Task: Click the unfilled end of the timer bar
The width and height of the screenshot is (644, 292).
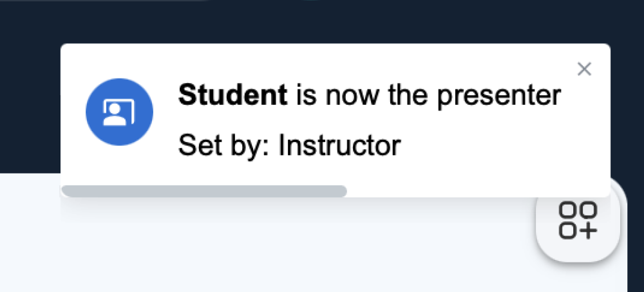Action: point(478,191)
